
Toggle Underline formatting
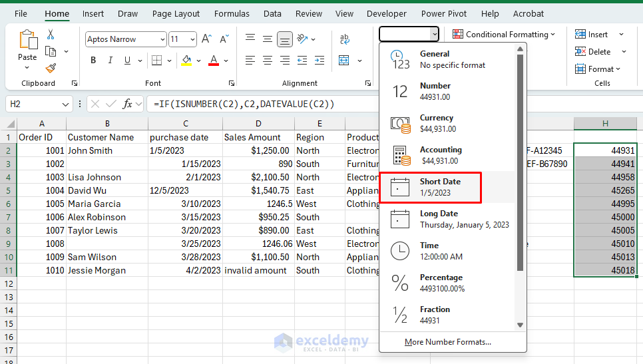coord(127,61)
